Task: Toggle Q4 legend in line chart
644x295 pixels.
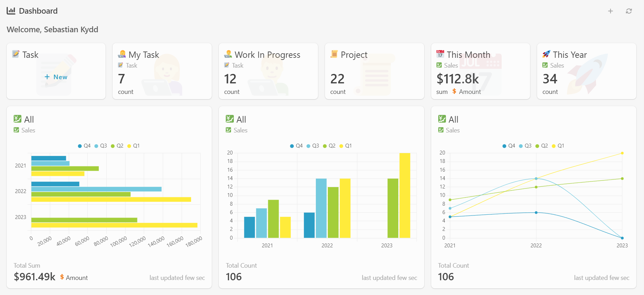Action: pos(509,146)
